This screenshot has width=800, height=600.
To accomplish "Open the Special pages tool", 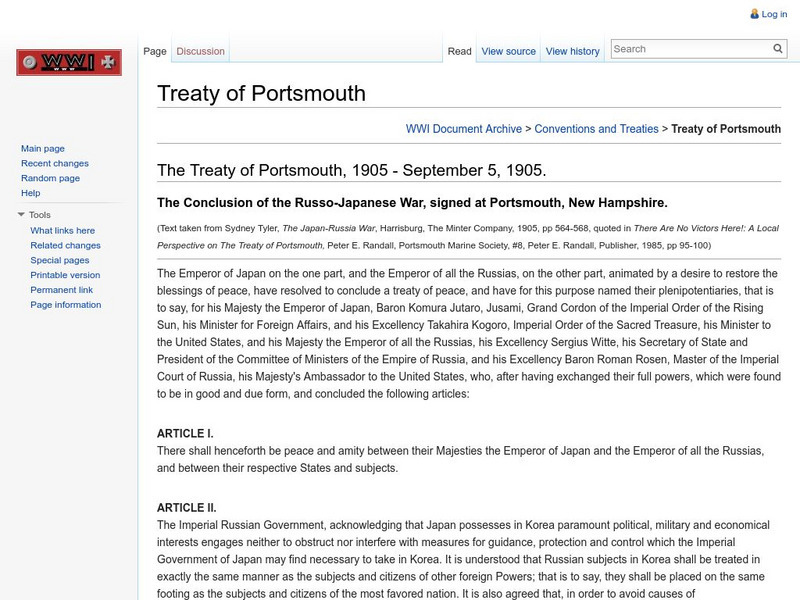I will (x=61, y=261).
